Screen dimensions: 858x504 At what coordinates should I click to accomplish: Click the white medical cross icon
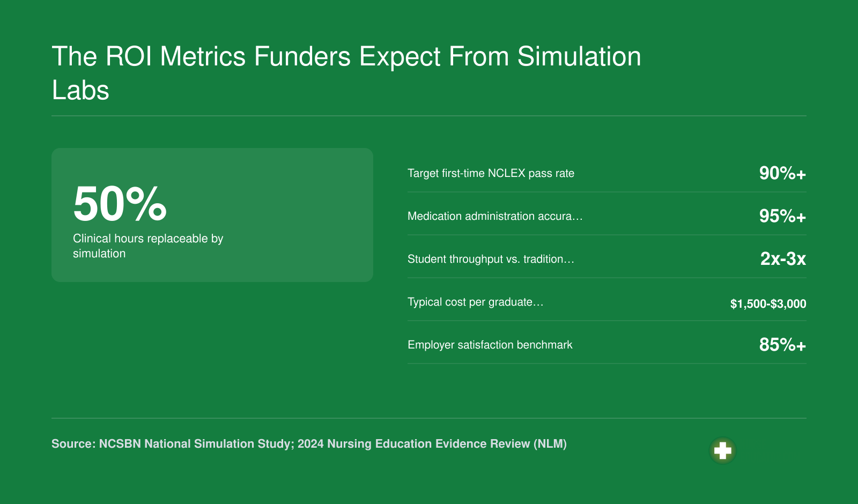(723, 451)
